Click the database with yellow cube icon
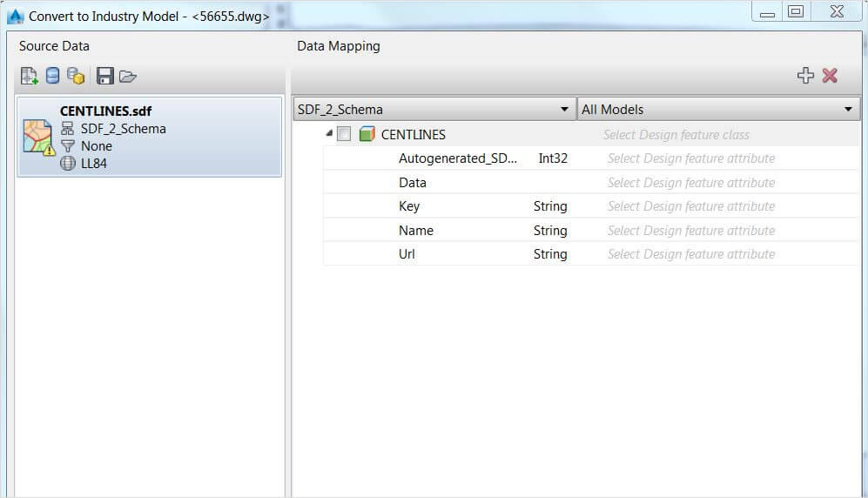 (76, 77)
